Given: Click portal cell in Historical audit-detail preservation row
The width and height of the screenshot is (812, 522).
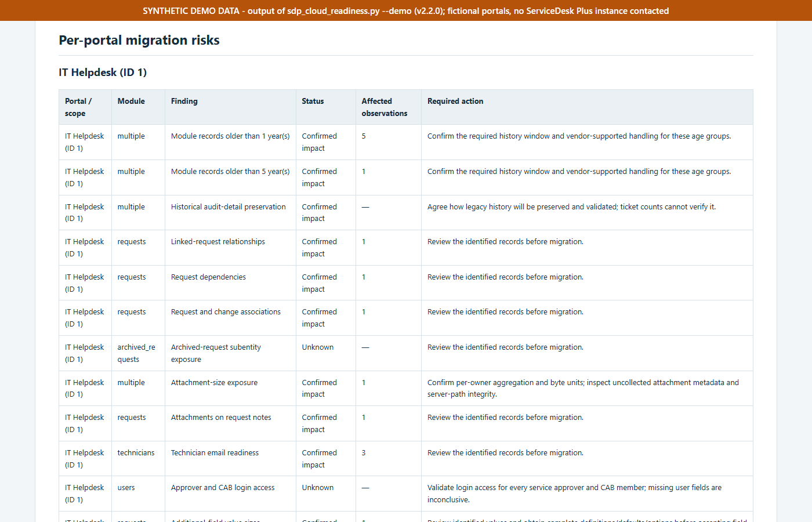Looking at the screenshot, I should [85, 213].
